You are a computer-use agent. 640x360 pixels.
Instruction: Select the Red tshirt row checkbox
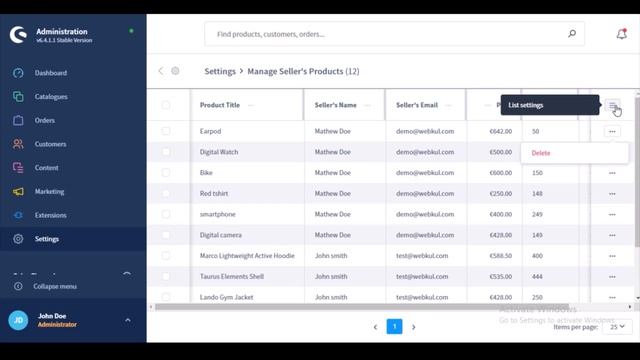pyautogui.click(x=166, y=193)
